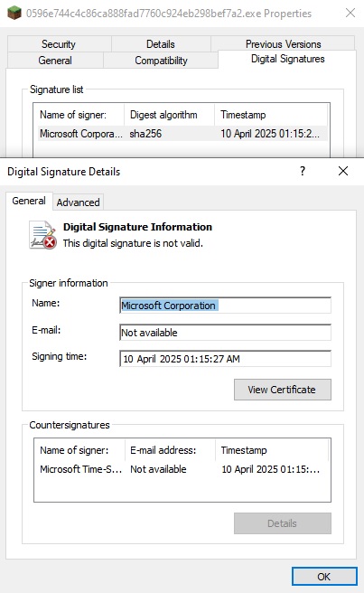364x593 pixels.
Task: Switch to the General tab in Properties window
Action: [55, 61]
